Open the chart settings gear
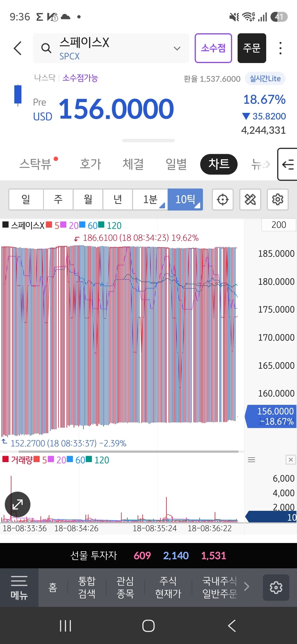 [x=278, y=200]
